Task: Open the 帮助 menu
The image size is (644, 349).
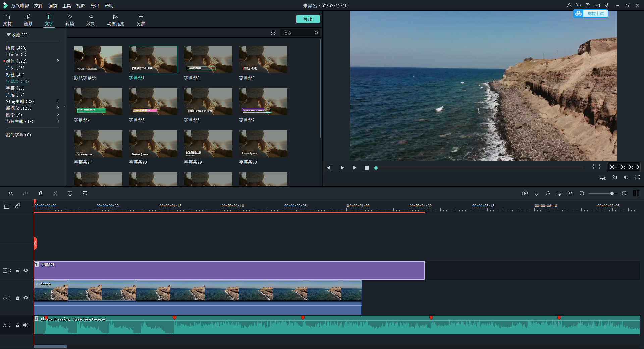Action: click(x=109, y=6)
